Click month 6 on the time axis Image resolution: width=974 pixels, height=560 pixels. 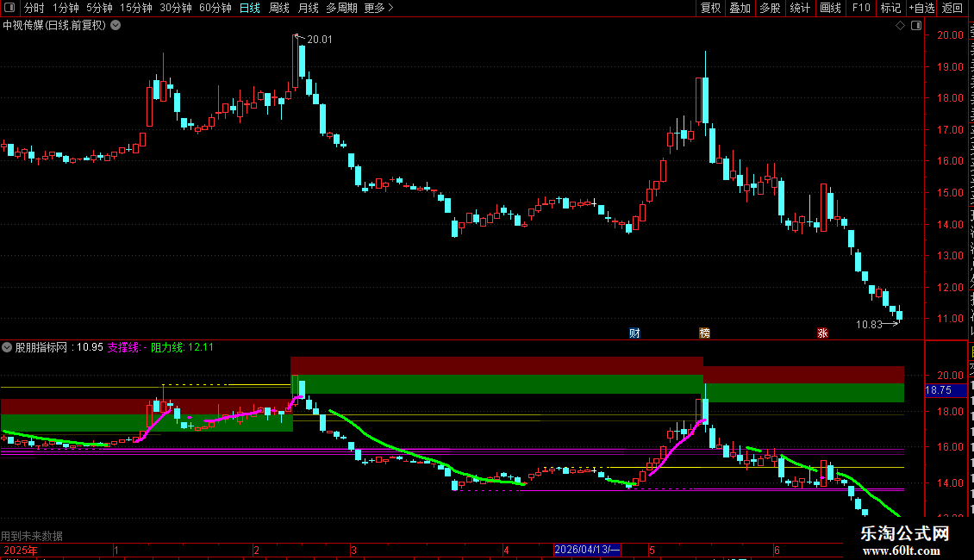click(x=777, y=550)
